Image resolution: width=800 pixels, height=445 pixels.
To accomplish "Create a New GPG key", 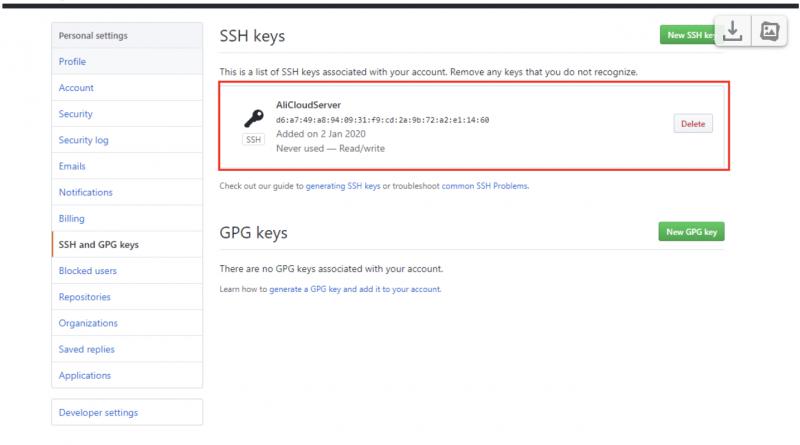I will 691,232.
